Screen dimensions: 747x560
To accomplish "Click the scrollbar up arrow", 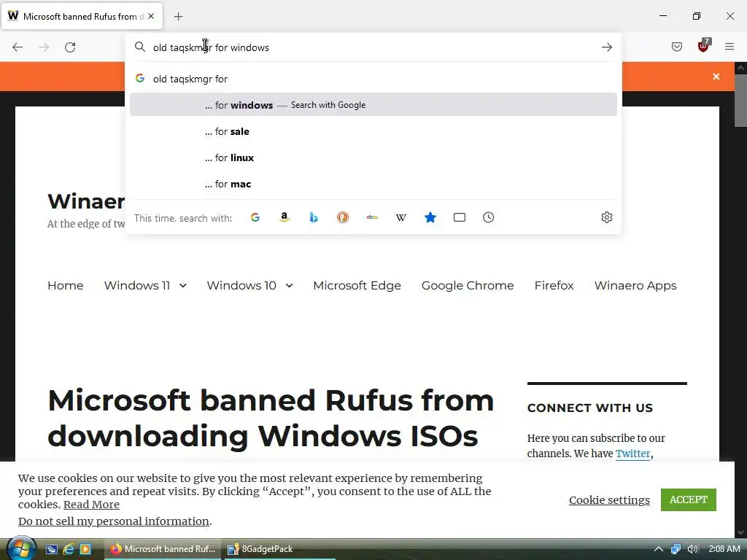I will coord(740,68).
